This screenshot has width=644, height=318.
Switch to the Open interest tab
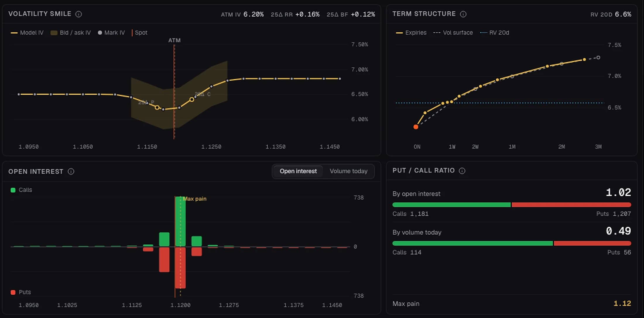tap(298, 171)
